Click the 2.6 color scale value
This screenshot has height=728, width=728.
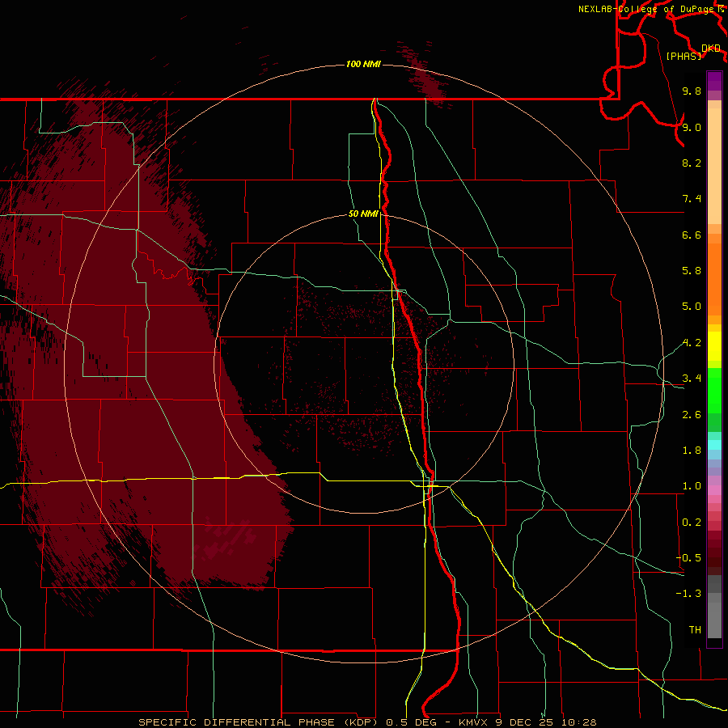(x=692, y=415)
